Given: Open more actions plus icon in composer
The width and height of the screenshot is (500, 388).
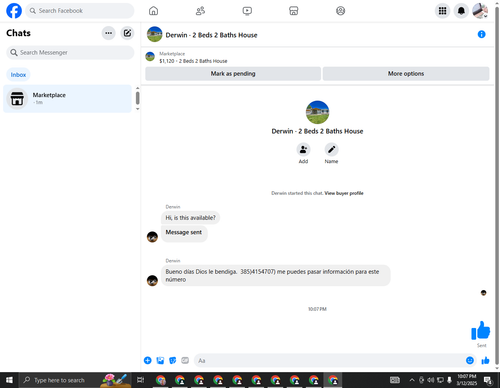Looking at the screenshot, I should pos(147,360).
